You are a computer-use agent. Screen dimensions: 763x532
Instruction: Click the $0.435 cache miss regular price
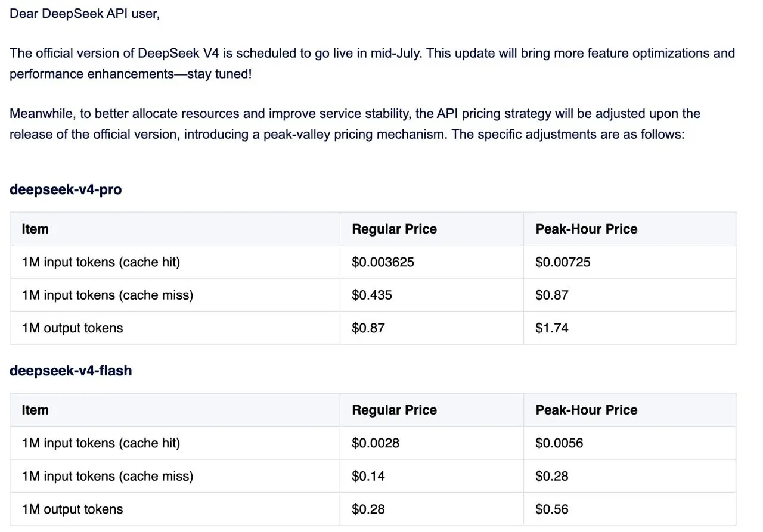pos(372,295)
